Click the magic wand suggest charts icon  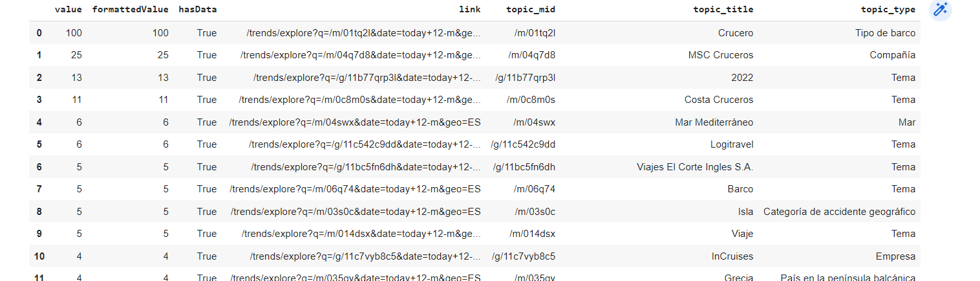pos(940,10)
